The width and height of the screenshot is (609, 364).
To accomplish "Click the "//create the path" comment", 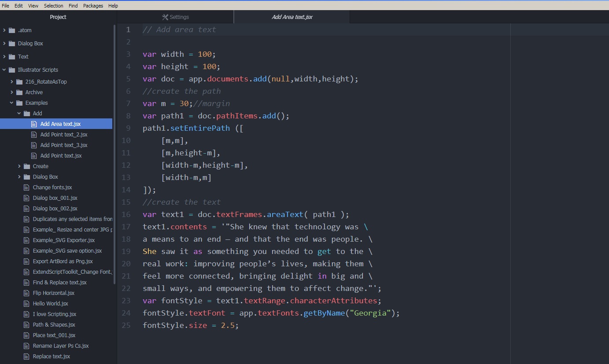I will coord(182,91).
